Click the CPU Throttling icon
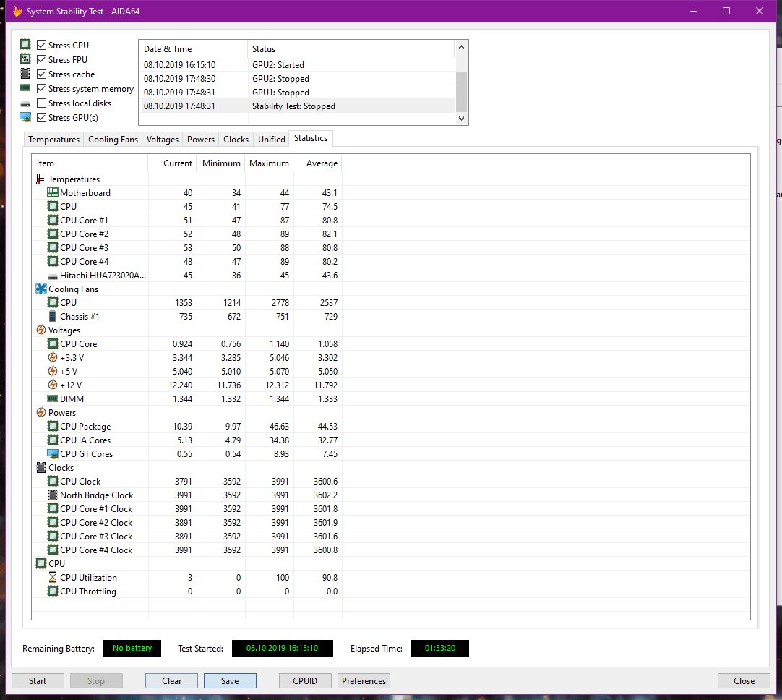Screen dimensions: 782x700 52,591
